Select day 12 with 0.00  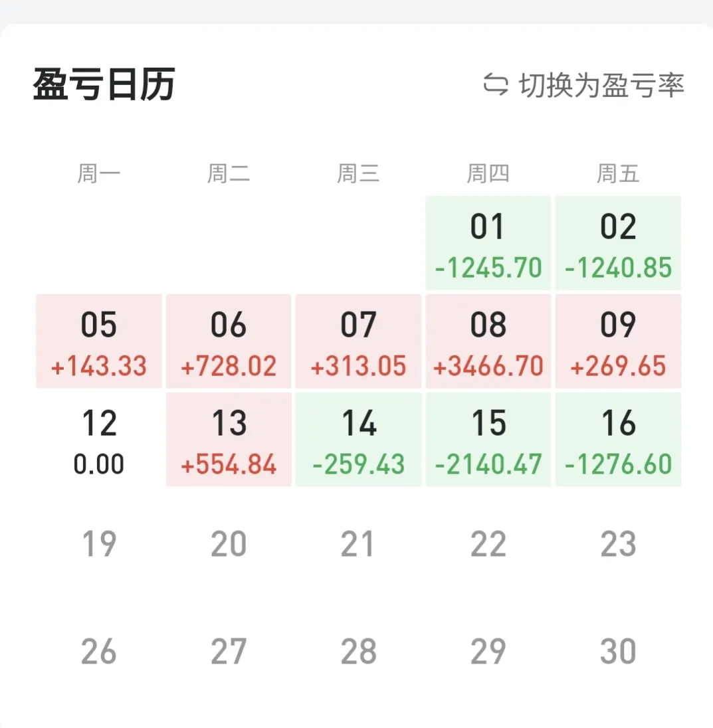click(99, 440)
